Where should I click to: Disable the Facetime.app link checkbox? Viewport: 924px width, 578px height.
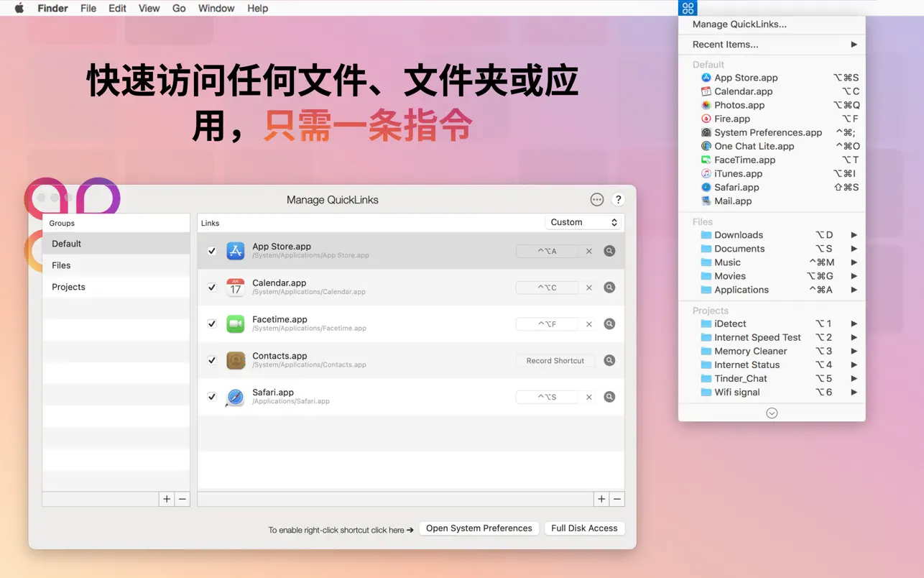click(x=212, y=324)
